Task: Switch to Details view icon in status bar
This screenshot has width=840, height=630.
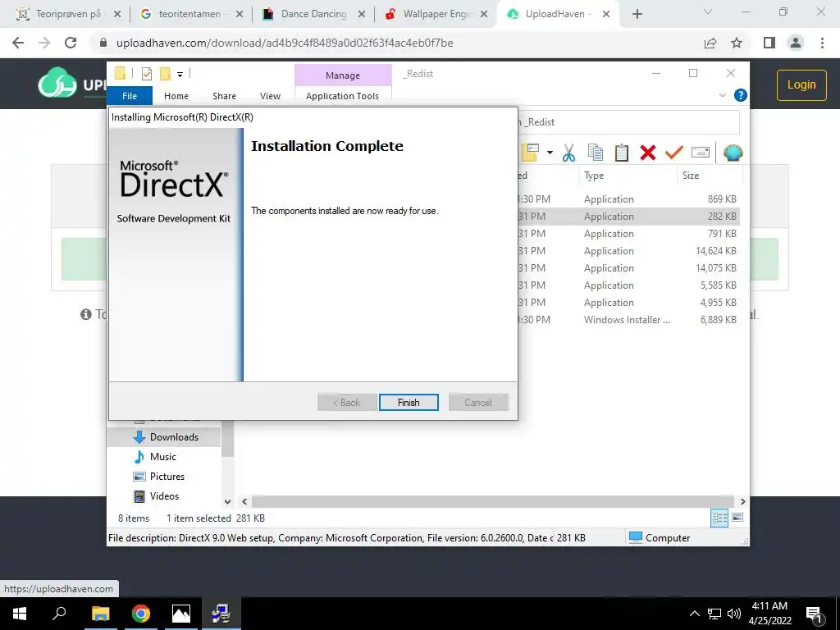Action: click(719, 518)
